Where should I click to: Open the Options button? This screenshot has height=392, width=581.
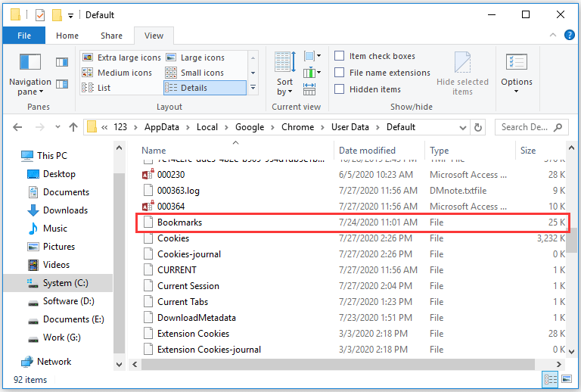517,73
